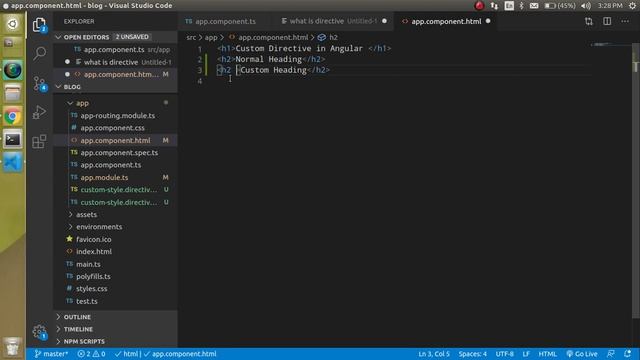640x360 pixels.
Task: Change indentation via Spaces: 4
Action: click(472, 354)
